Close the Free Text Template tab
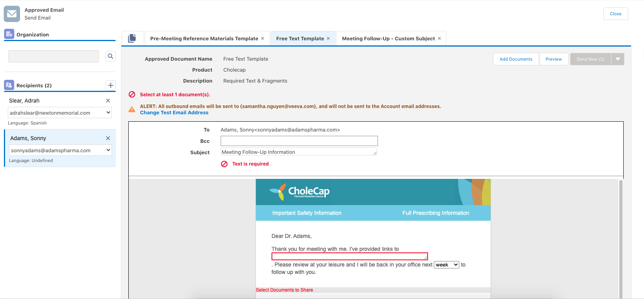Image resolution: width=644 pixels, height=299 pixels. click(x=328, y=38)
